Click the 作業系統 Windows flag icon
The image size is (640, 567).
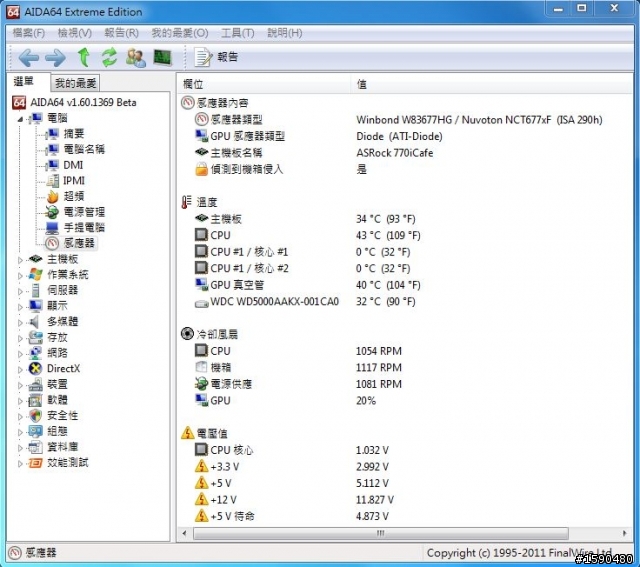[x=36, y=275]
